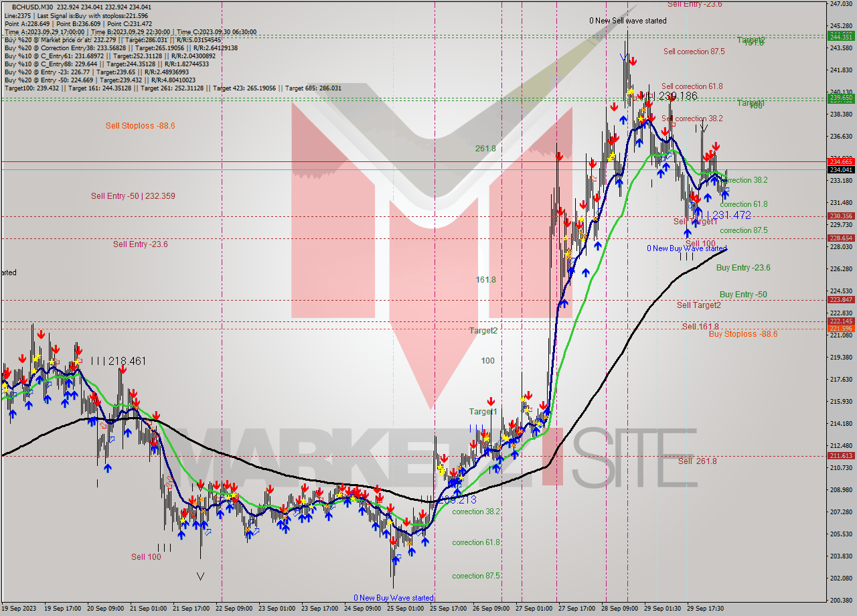Click the '21 Sep 17:00' time axis label
Viewport: 857px width, 616px height.
(192, 609)
